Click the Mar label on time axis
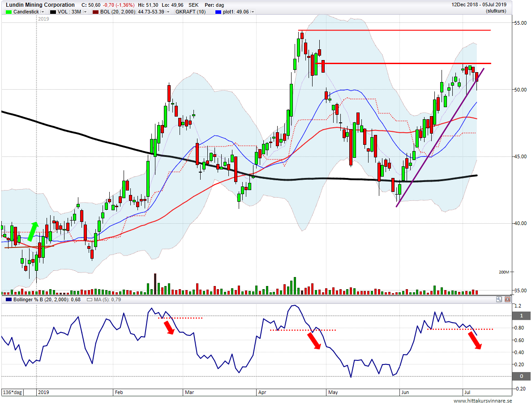 pyautogui.click(x=189, y=392)
